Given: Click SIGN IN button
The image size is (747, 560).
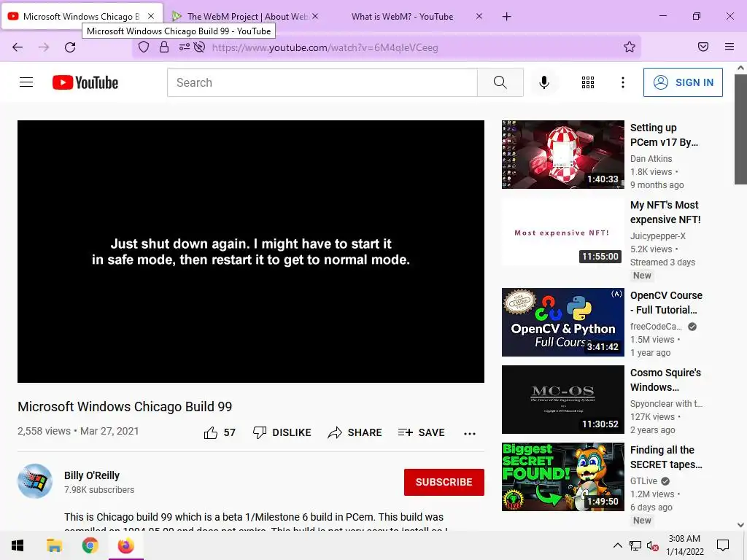Looking at the screenshot, I should pyautogui.click(x=683, y=82).
